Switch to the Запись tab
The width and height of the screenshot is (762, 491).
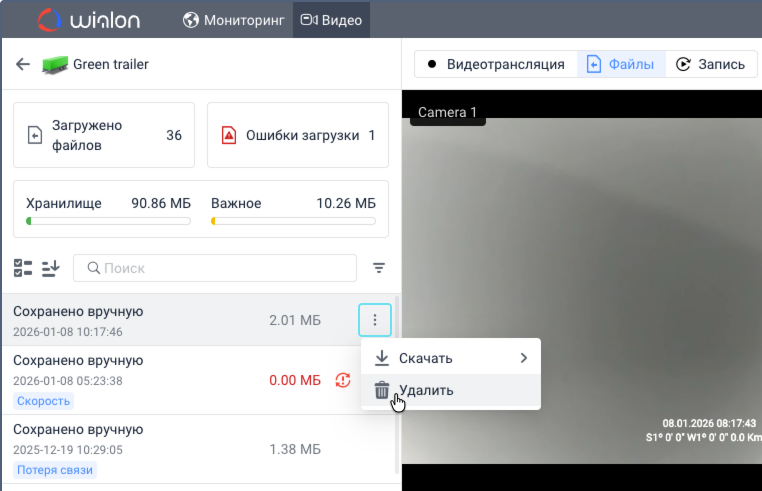(x=710, y=64)
